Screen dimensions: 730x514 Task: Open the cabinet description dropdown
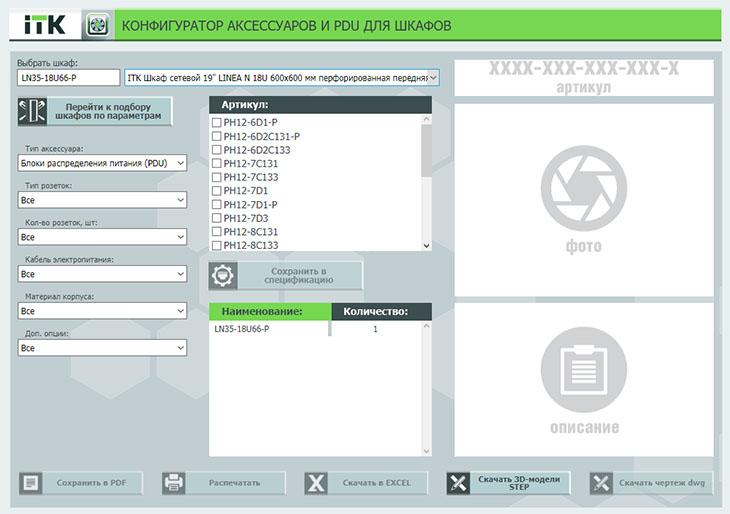pyautogui.click(x=282, y=78)
